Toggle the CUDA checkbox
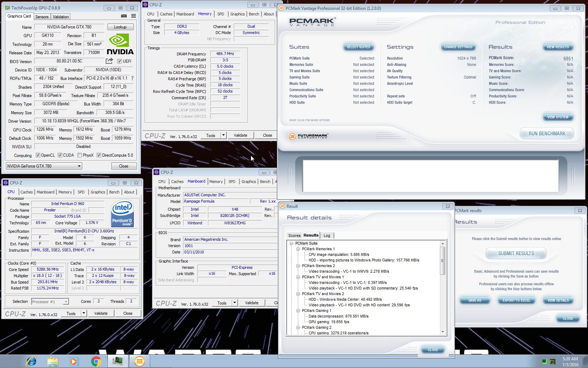 point(60,155)
